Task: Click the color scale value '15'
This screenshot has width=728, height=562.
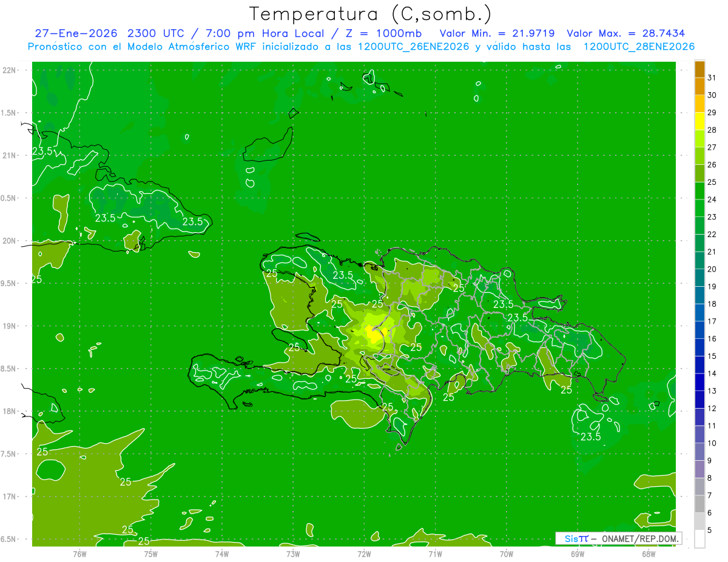Action: pyautogui.click(x=712, y=356)
